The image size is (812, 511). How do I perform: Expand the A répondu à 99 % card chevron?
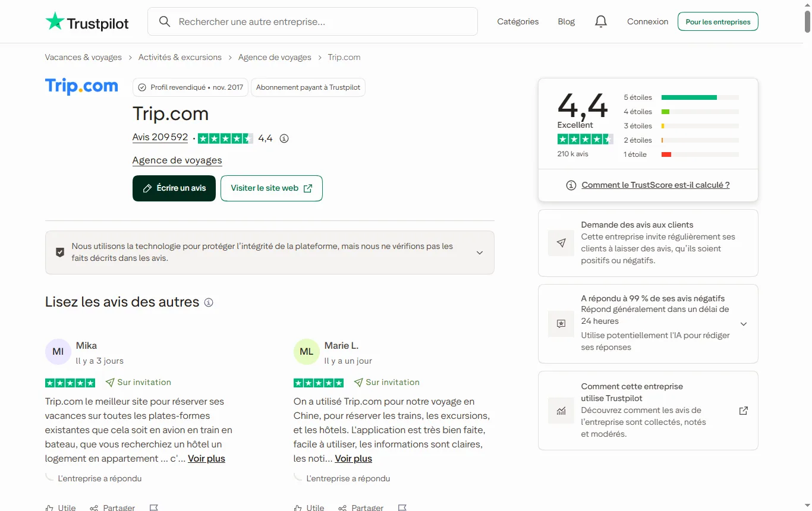pos(744,324)
